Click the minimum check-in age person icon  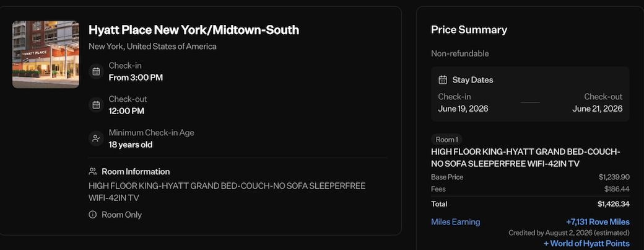96,138
